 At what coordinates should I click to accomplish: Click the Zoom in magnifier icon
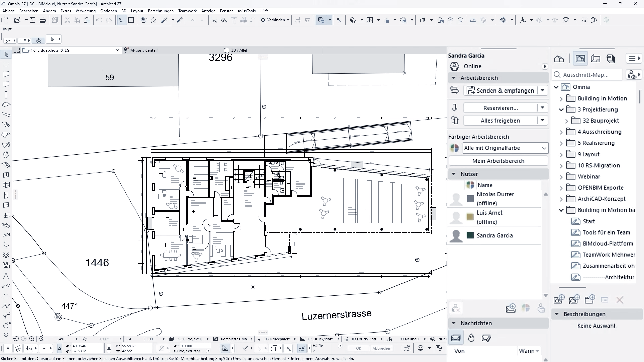32,339
